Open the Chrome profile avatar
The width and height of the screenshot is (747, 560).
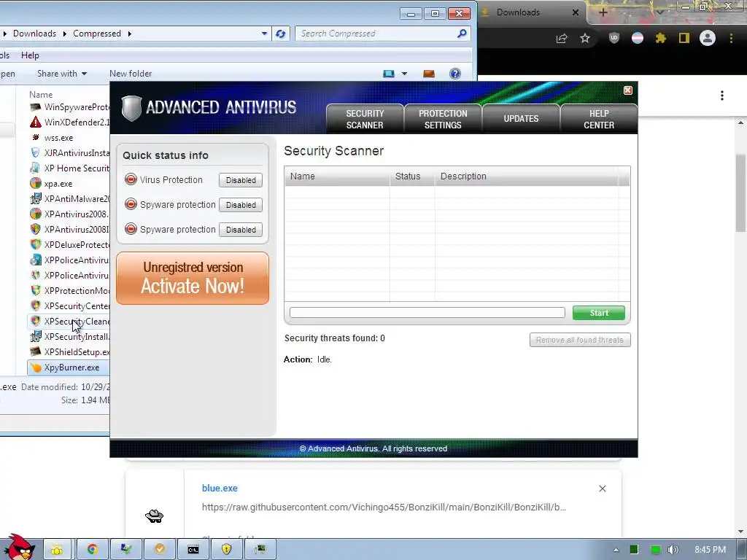(708, 38)
